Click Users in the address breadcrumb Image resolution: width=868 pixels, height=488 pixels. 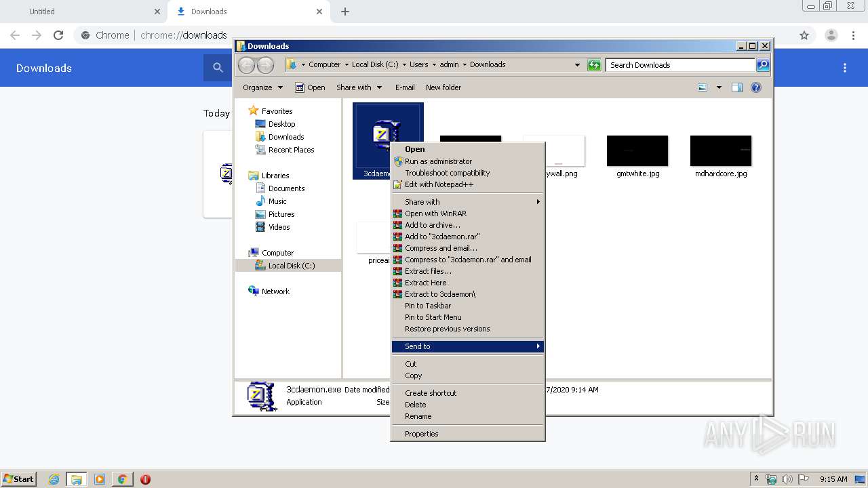[x=418, y=65]
